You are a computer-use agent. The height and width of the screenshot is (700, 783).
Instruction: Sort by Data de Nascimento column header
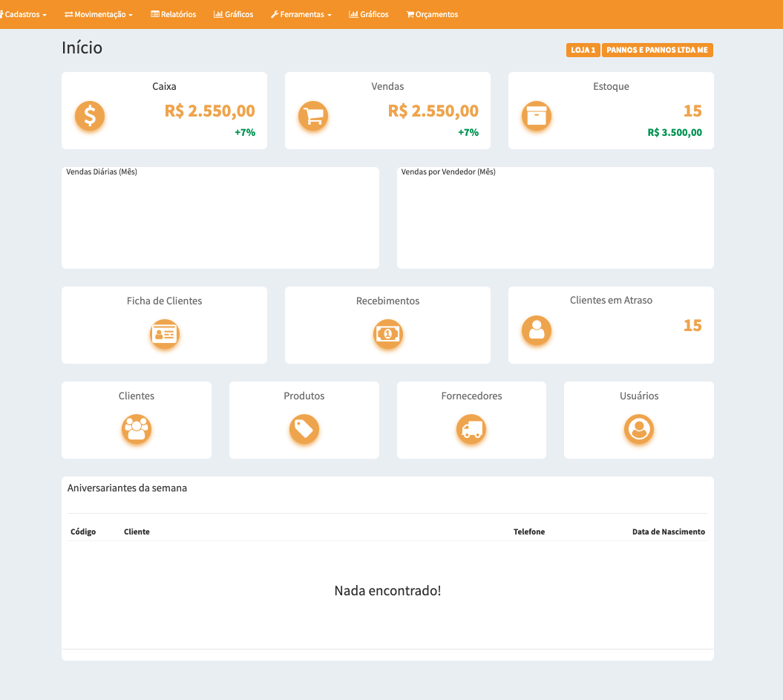(668, 531)
